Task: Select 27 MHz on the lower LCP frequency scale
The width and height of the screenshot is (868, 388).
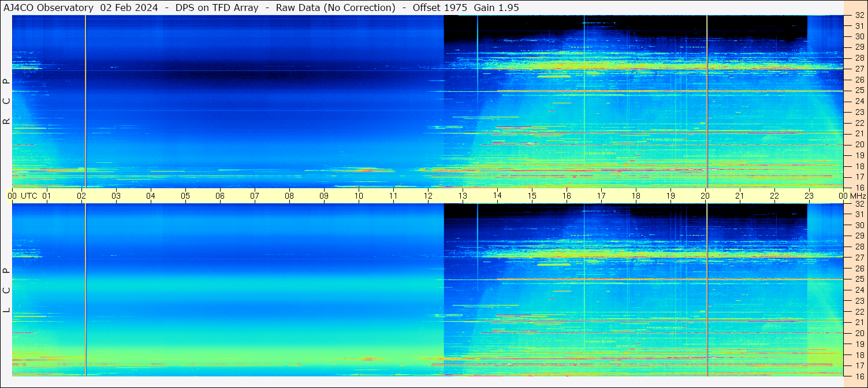Action: (x=859, y=258)
